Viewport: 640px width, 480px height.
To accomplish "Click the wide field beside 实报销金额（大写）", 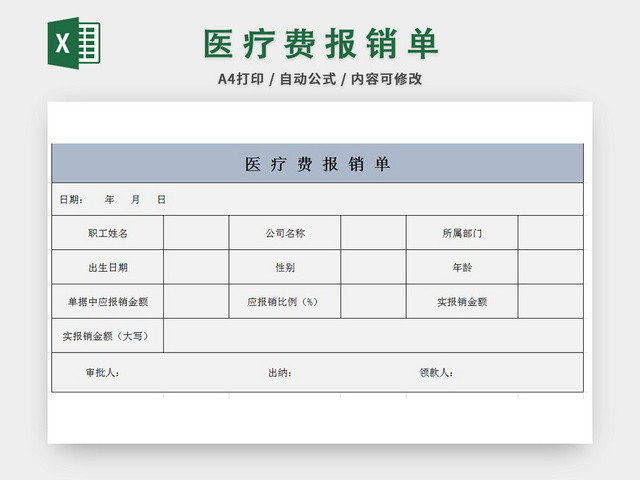I will tap(373, 336).
